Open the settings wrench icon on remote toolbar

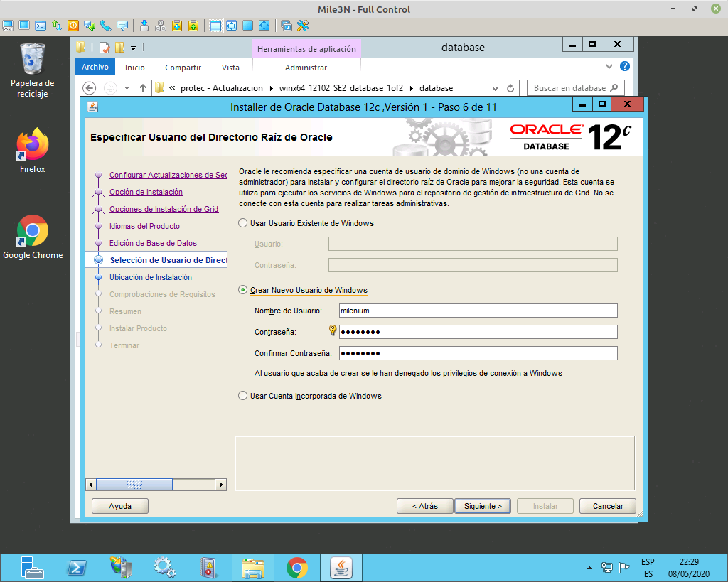pyautogui.click(x=303, y=26)
